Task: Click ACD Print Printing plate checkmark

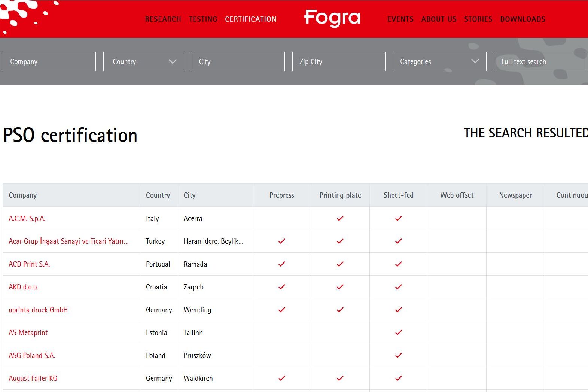Action: click(340, 264)
